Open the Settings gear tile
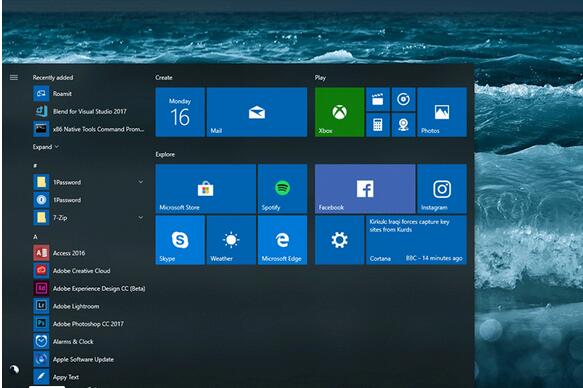583x388 pixels. tap(339, 240)
